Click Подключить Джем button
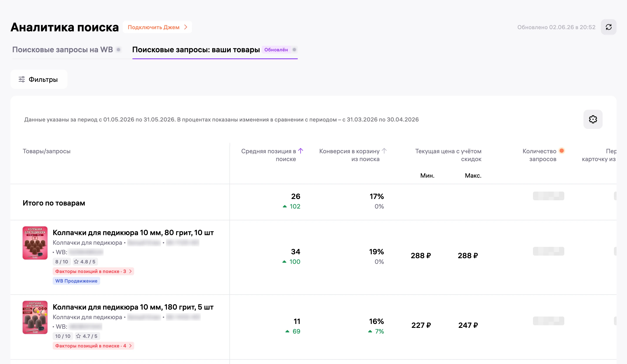This screenshot has height=364, width=627. click(x=157, y=27)
